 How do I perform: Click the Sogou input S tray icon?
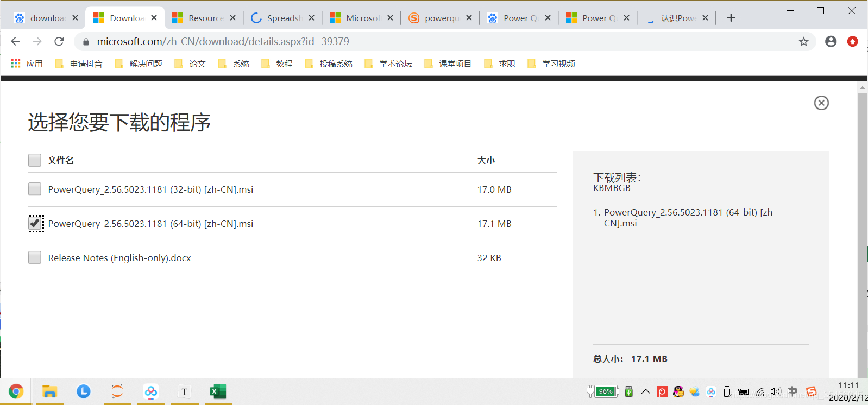click(812, 391)
